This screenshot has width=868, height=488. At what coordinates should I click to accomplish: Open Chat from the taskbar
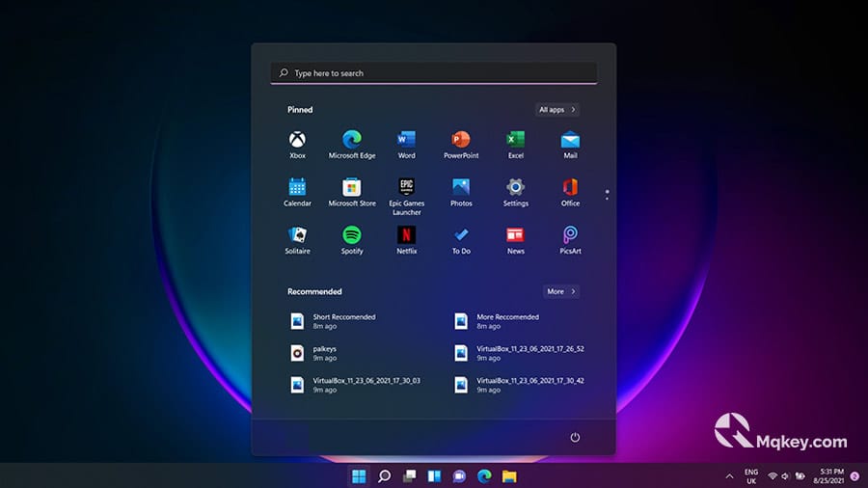tap(459, 475)
